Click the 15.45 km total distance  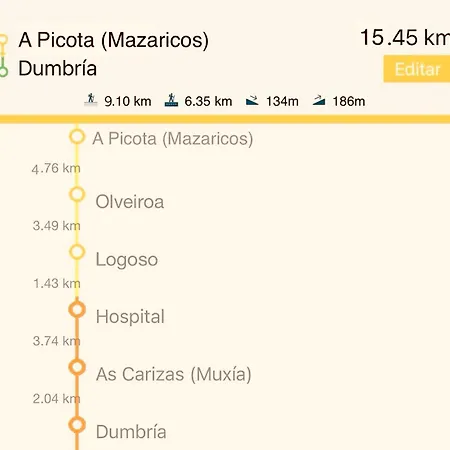[x=405, y=37]
